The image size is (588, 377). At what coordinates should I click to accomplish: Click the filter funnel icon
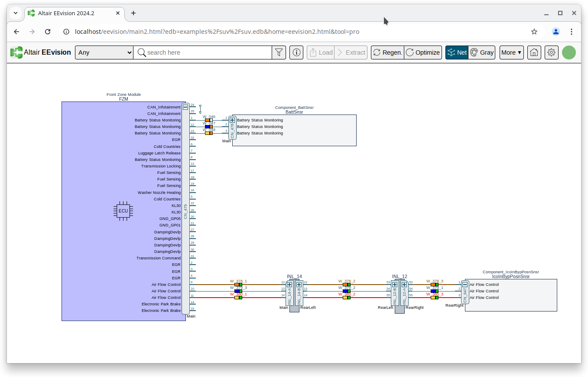coord(279,52)
